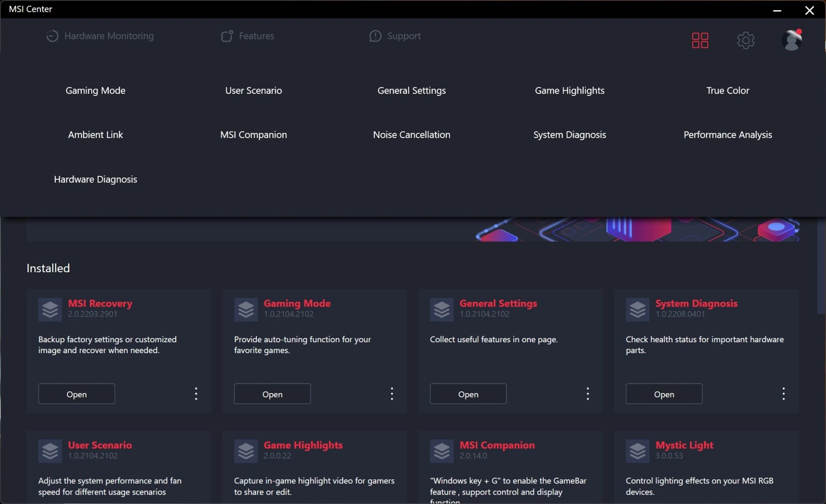Select Noise Cancellation from the features menu
Viewport: 826px width, 504px height.
(x=412, y=135)
